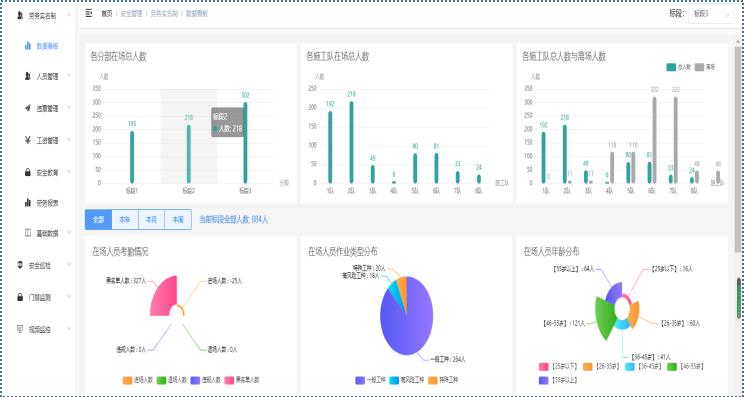
Task: Click the 当前标段全部人数 884人 text
Action: point(233,220)
